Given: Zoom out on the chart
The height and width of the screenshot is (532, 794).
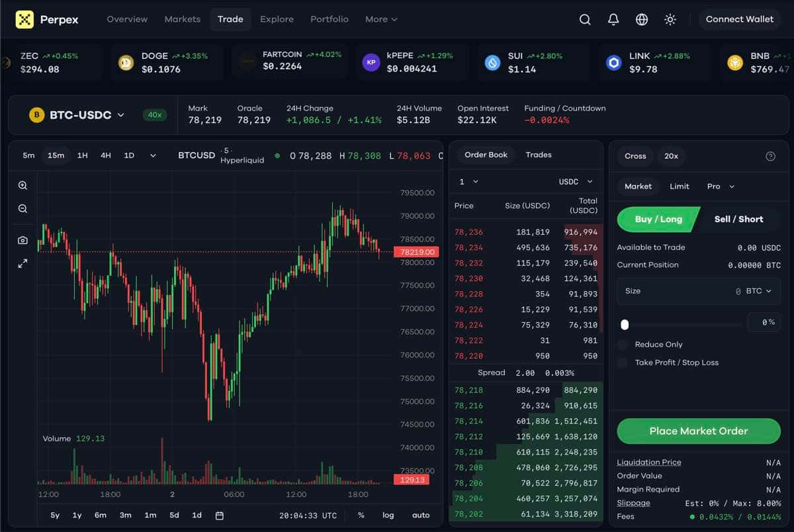Looking at the screenshot, I should (22, 208).
